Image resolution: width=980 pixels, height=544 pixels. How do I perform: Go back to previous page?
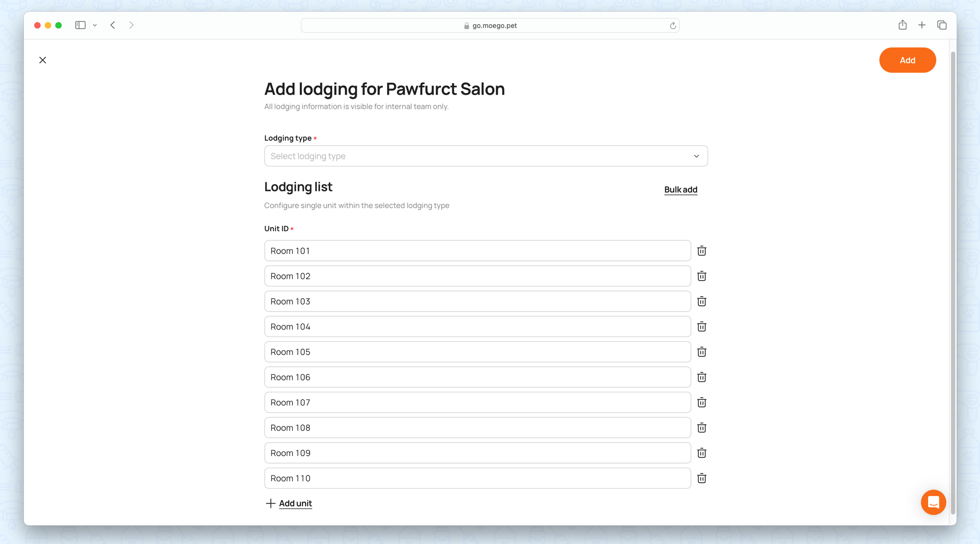tap(113, 25)
